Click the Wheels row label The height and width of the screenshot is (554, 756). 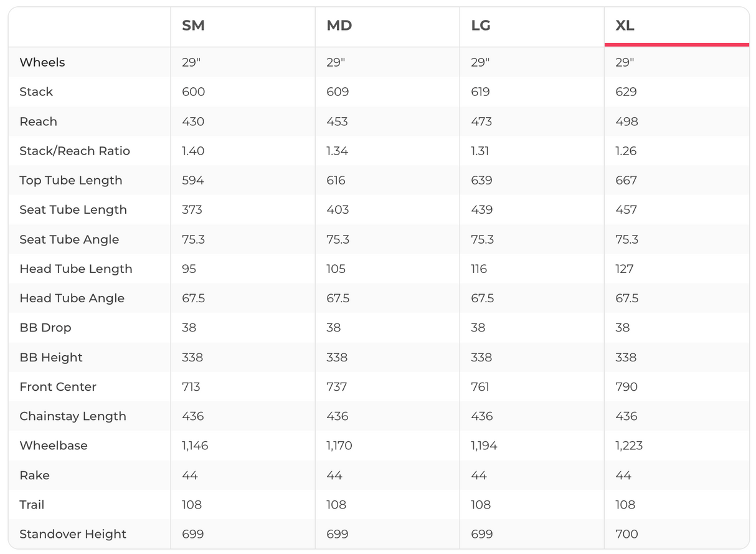coord(42,62)
